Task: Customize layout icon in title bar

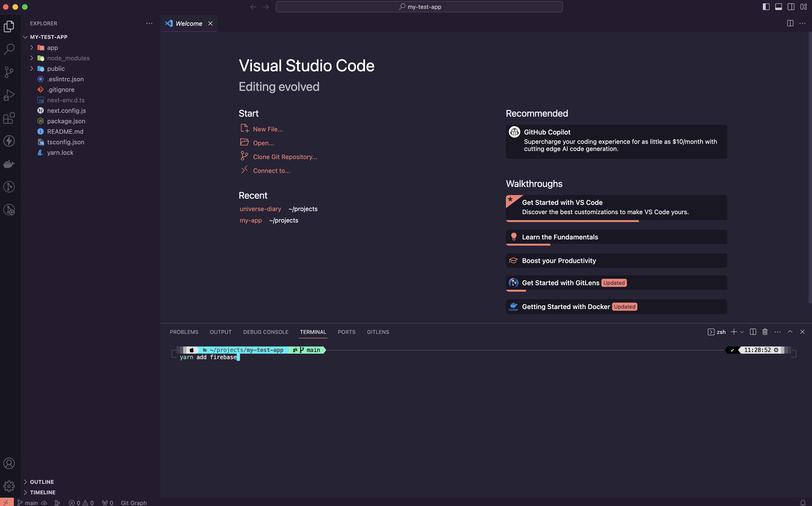Action: pyautogui.click(x=804, y=7)
